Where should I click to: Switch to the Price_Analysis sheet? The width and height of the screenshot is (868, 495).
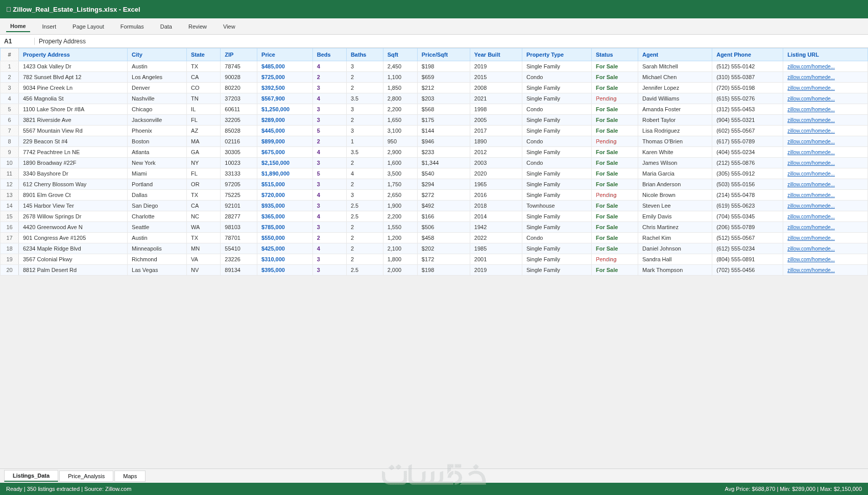[86, 476]
